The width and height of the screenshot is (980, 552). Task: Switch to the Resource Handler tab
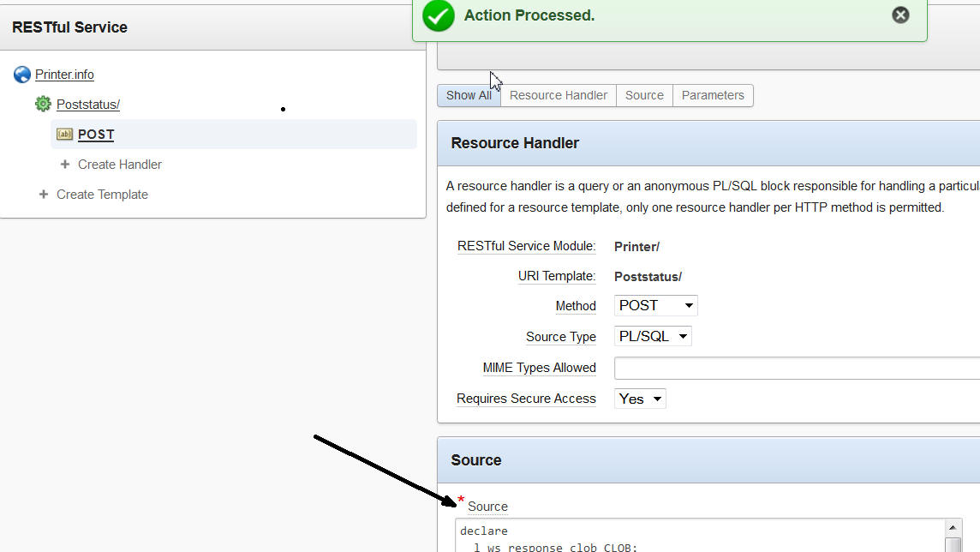[x=559, y=95]
